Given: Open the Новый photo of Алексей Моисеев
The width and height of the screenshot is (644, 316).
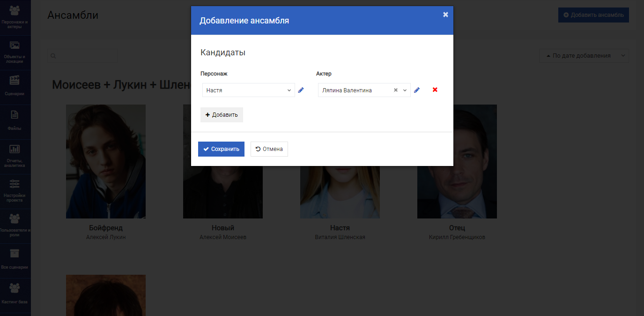Looking at the screenshot, I should click(x=223, y=192).
